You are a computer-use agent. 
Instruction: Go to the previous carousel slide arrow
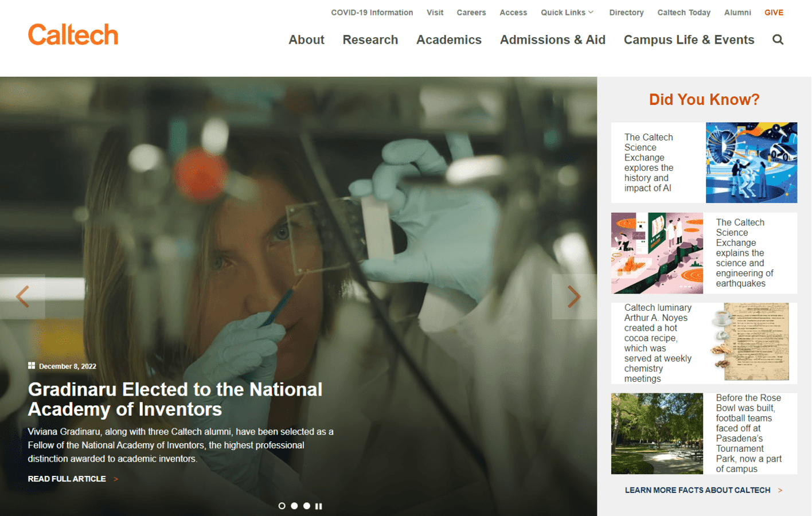pos(22,296)
